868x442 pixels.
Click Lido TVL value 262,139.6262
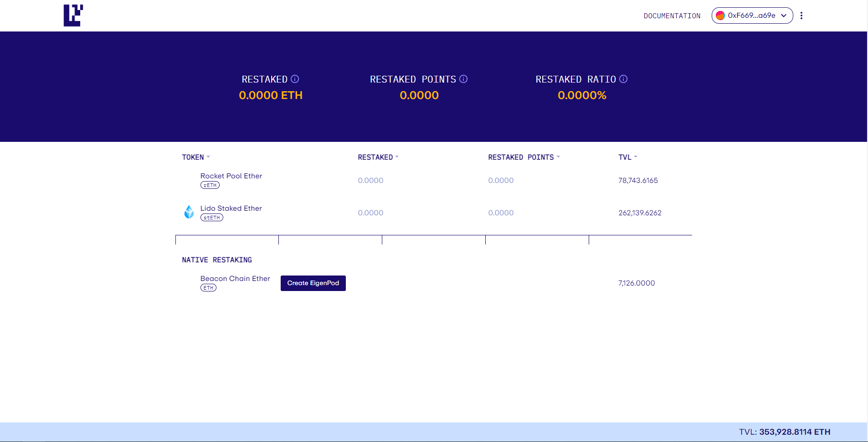(640, 213)
